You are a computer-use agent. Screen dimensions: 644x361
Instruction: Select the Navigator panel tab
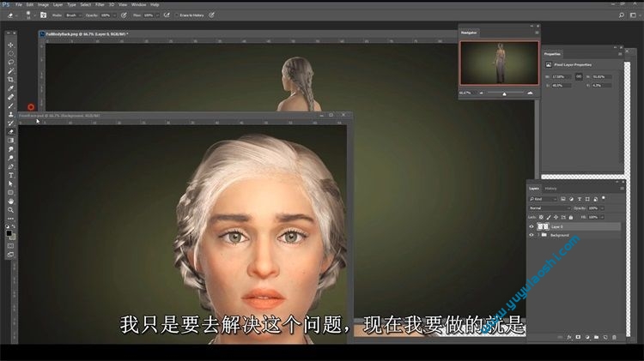click(x=469, y=33)
